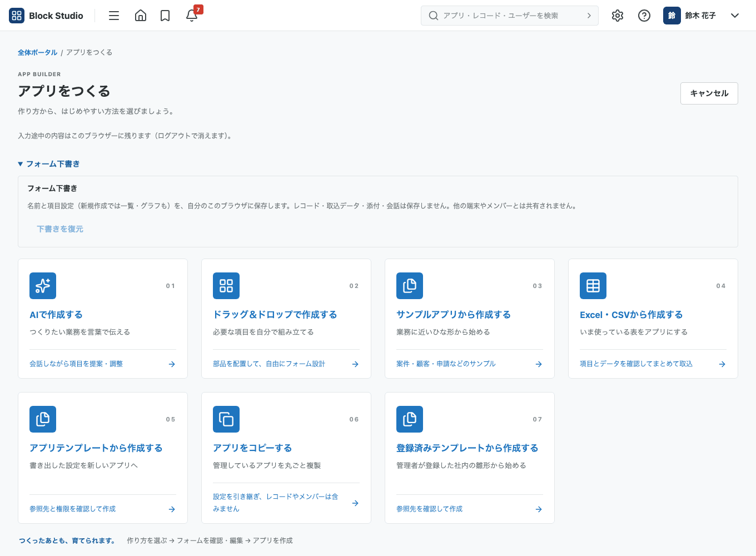Click the icon on 登録済みテンプレートから作成する card
756x556 pixels.
click(x=410, y=419)
